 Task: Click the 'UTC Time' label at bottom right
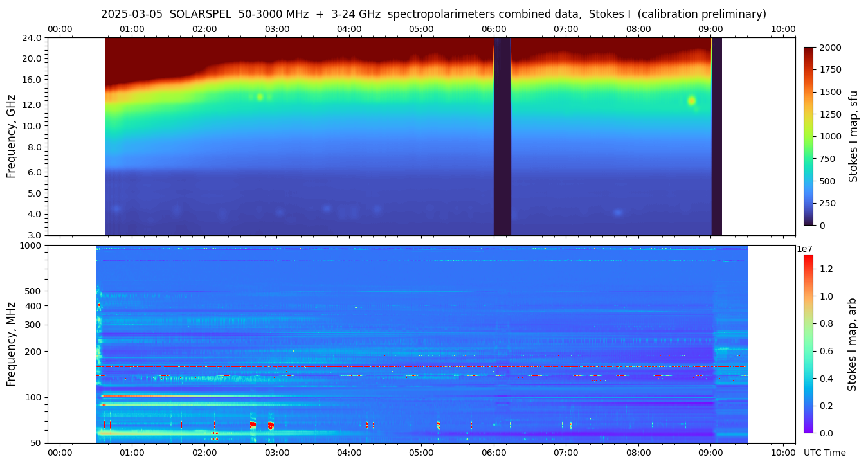[824, 453]
